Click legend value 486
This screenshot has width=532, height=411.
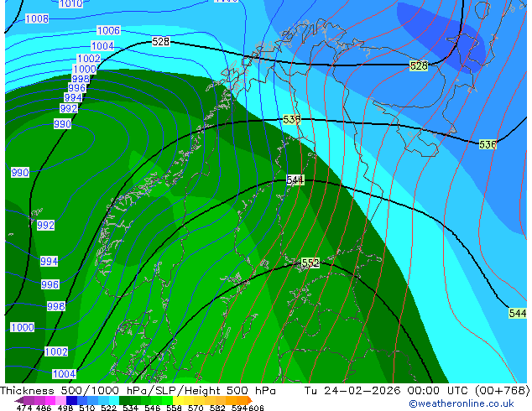click(44, 408)
